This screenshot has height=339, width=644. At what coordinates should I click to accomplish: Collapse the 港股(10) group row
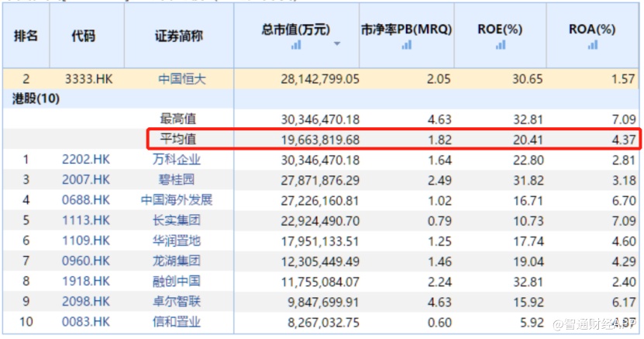pos(36,99)
